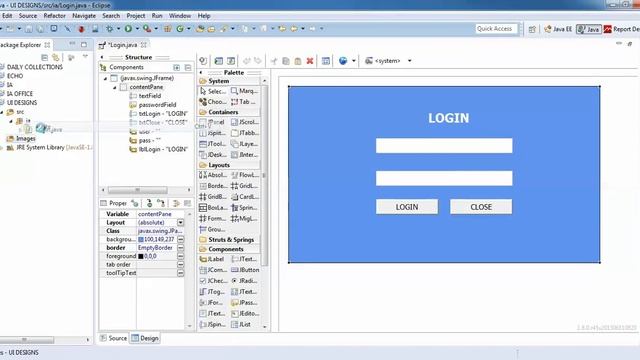Select MigLayout in palette

tap(244, 218)
